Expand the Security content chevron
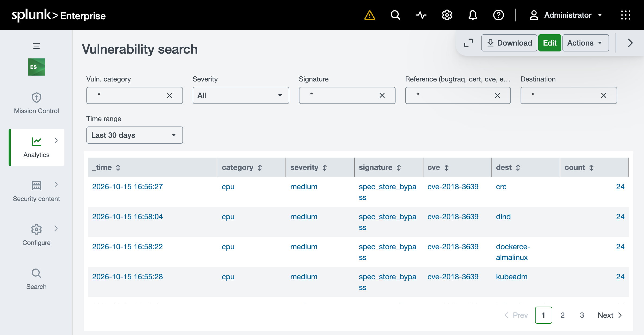Image resolution: width=644 pixels, height=335 pixels. [x=56, y=184]
